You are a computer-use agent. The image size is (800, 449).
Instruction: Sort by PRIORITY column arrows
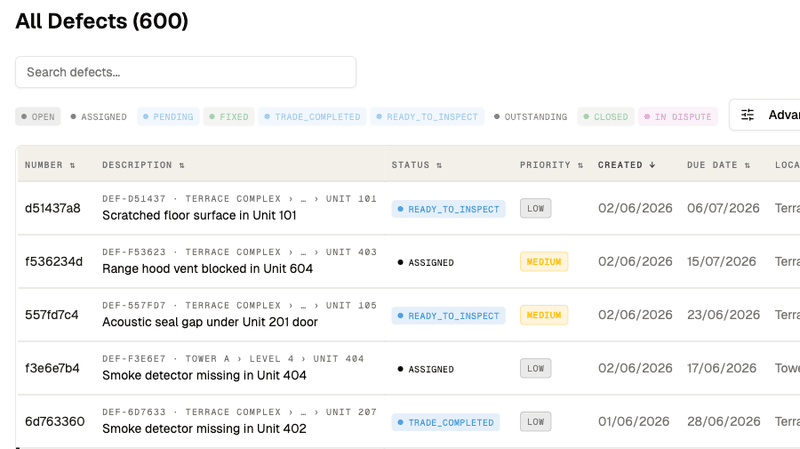click(x=580, y=165)
